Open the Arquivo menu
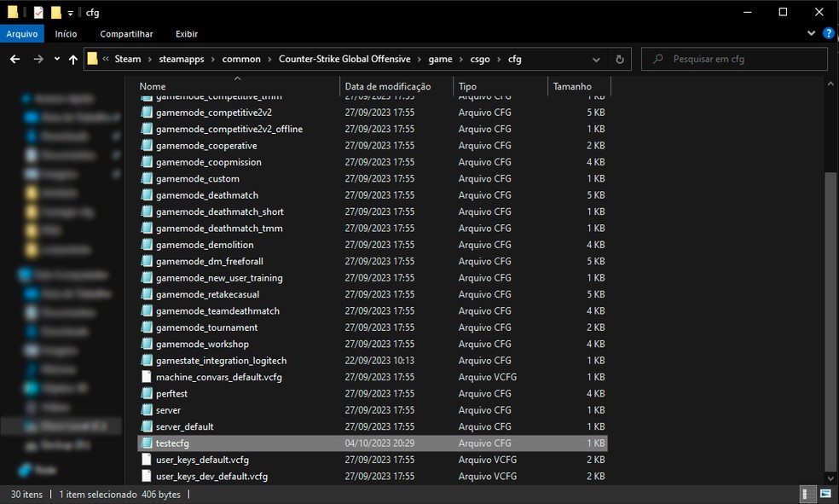 (x=22, y=34)
